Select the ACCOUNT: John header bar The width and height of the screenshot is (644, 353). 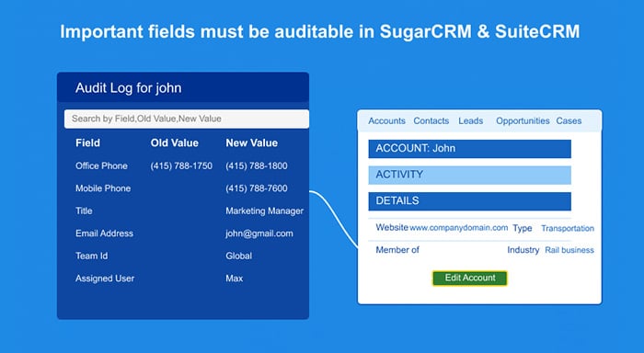click(469, 149)
